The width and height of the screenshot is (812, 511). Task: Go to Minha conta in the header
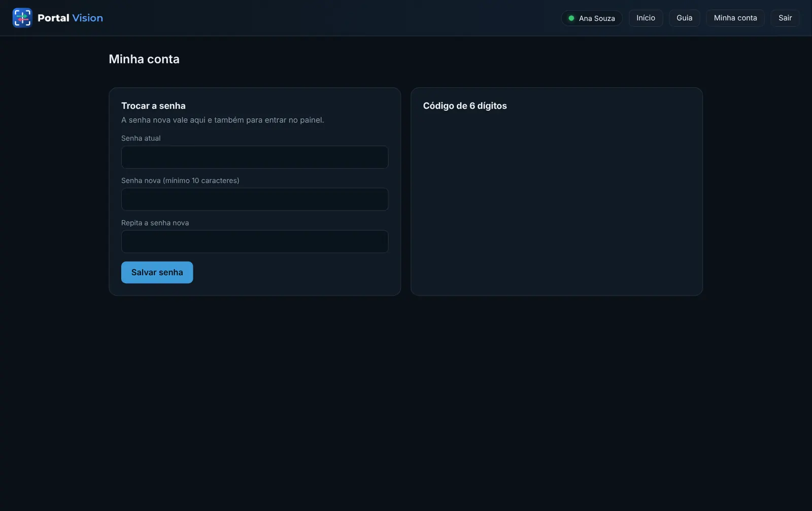pos(735,18)
